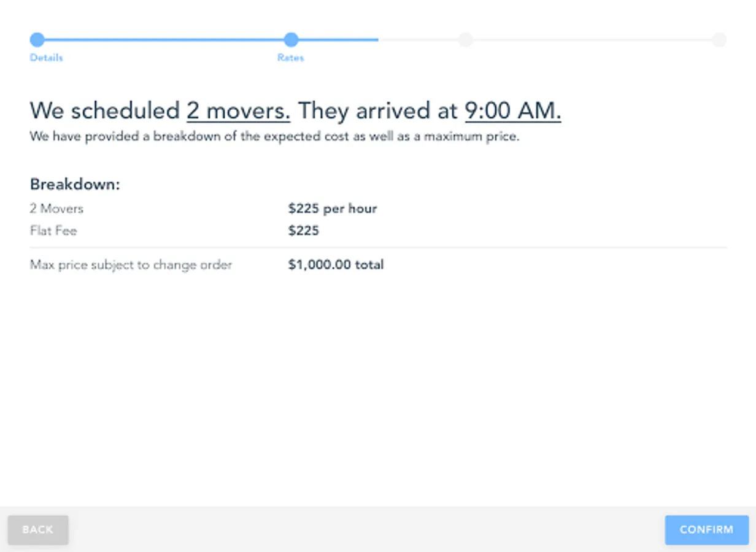756x552 pixels.
Task: Click the Breakdown heading
Action: (75, 183)
